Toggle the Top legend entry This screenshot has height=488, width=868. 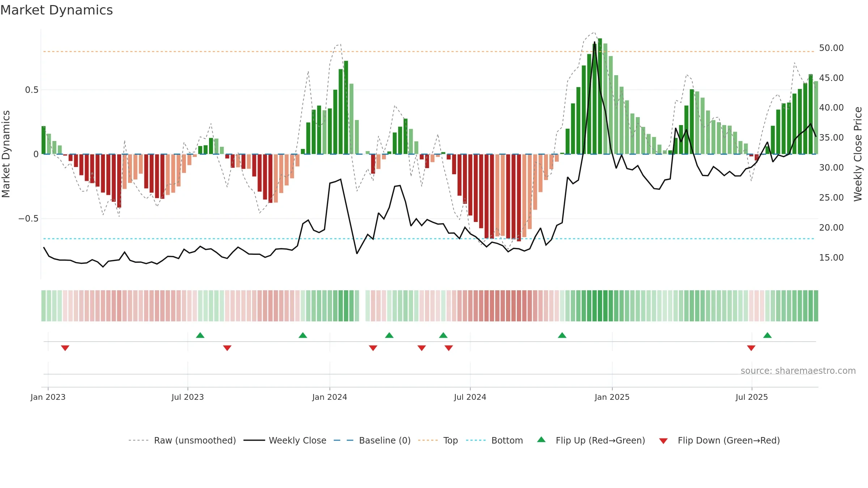tap(438, 440)
